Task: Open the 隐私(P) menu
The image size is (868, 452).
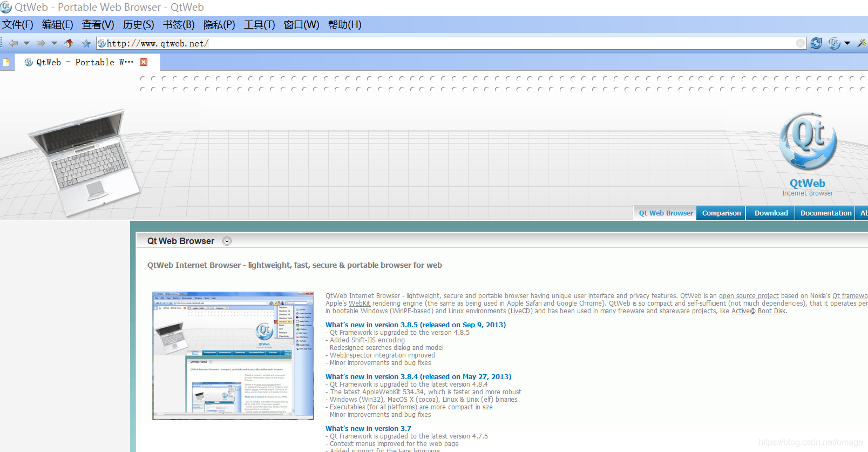Action: pyautogui.click(x=220, y=25)
